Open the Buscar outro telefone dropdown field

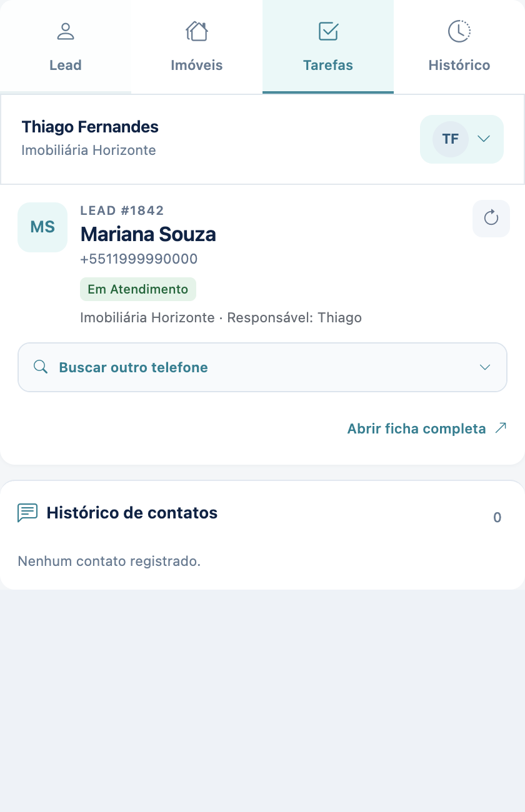point(262,367)
